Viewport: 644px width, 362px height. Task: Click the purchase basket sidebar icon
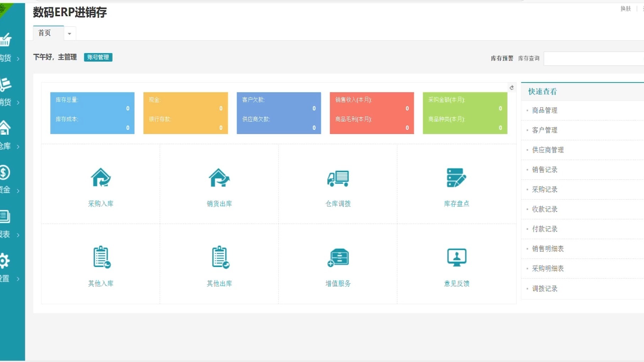[6, 39]
